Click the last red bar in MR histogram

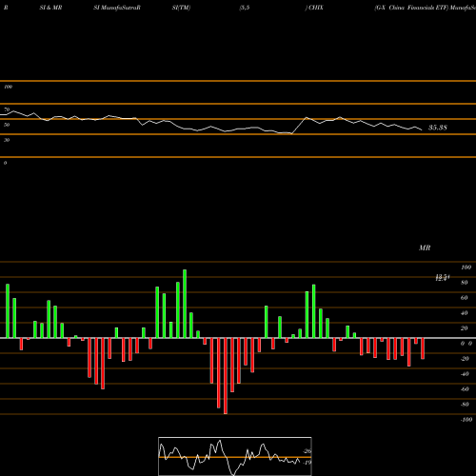click(423, 348)
